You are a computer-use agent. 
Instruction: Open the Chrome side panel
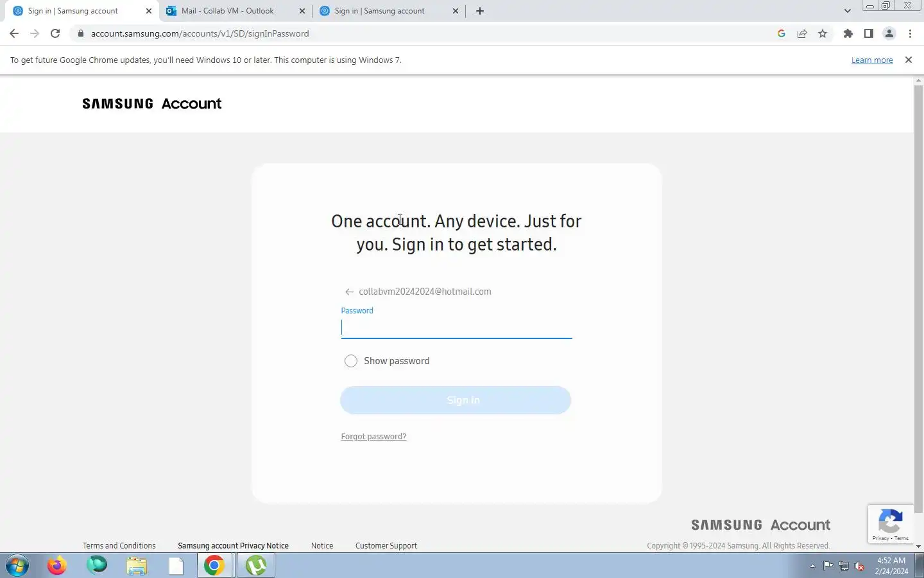click(869, 33)
